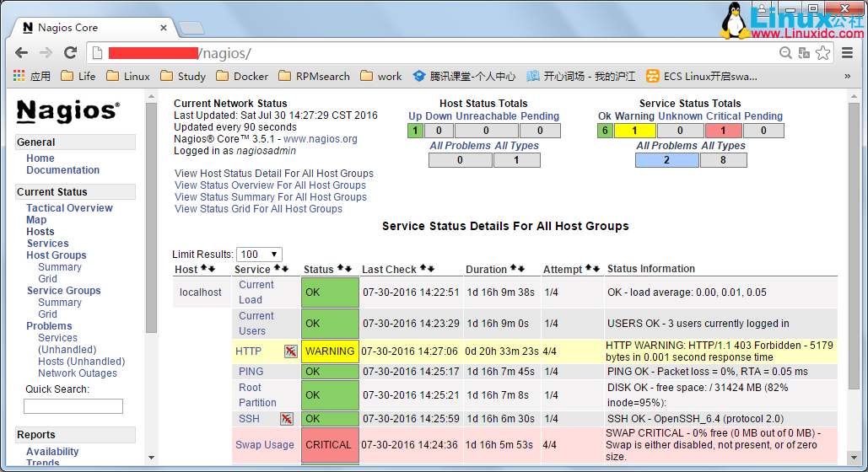The image size is (868, 472).
Task: View Status Summary For All Host Groups
Action: click(x=271, y=197)
